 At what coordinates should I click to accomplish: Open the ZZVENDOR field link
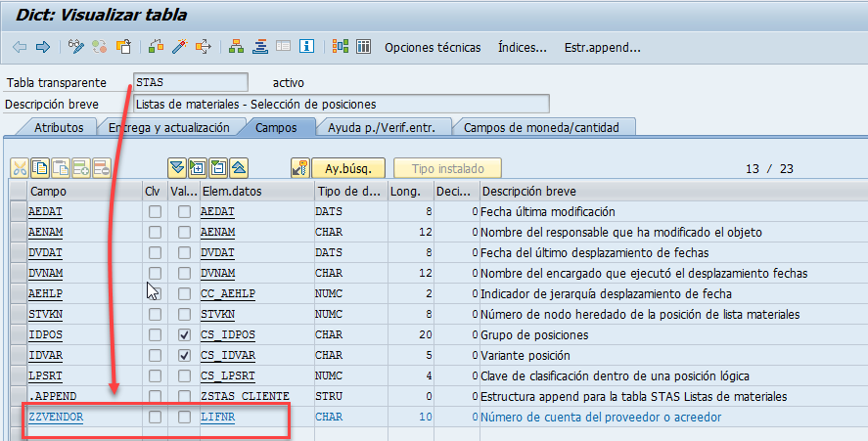coord(56,417)
